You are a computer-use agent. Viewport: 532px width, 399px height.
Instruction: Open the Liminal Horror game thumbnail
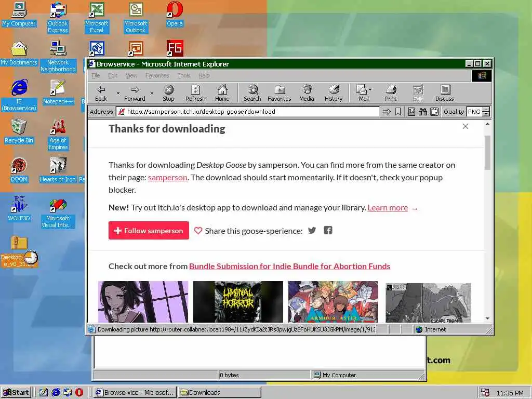[238, 302]
